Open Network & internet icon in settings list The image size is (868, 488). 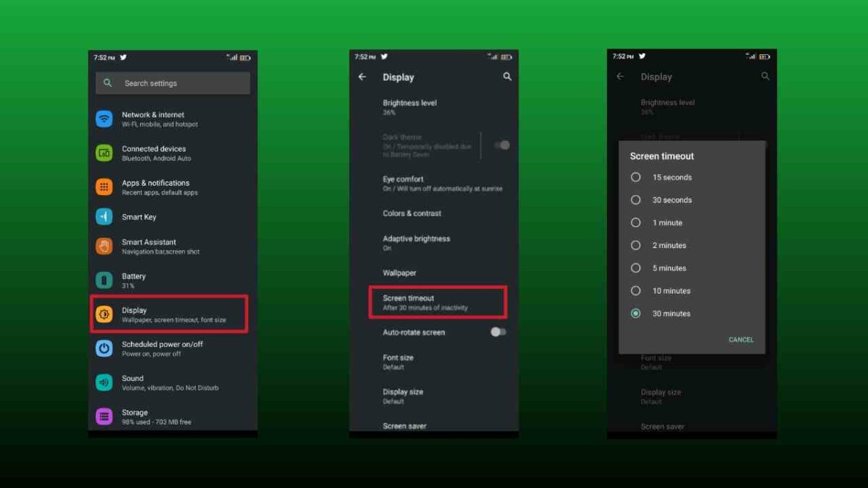click(104, 119)
